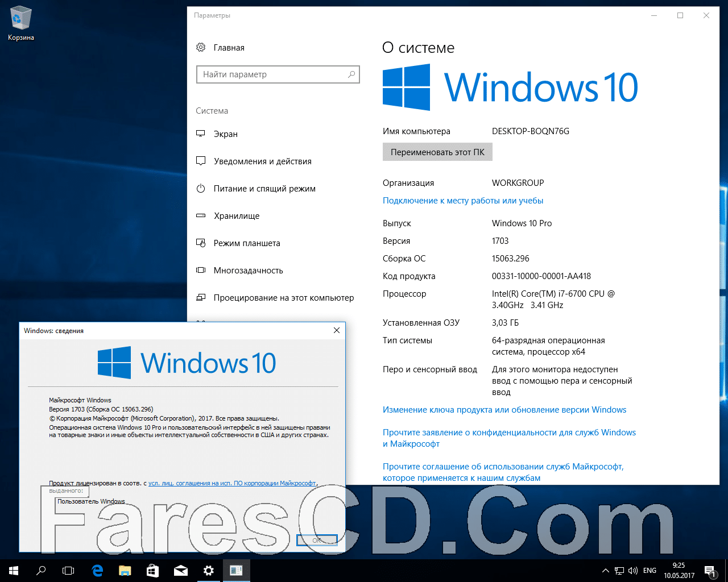Open the Windows Start menu
The image size is (728, 582).
[14, 571]
